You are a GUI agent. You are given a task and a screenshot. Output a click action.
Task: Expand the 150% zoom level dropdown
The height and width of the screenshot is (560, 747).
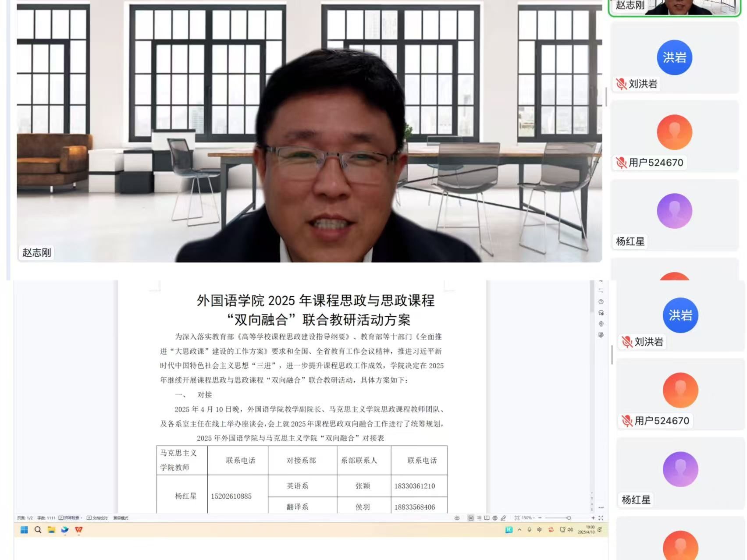point(528,518)
